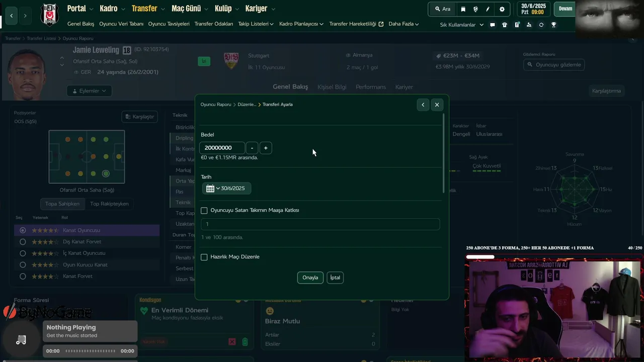Open Kadro Planlayıcısı dropdown

tap(301, 24)
